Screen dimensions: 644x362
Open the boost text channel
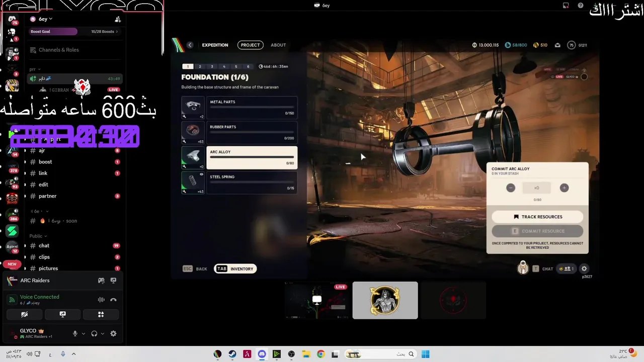74,162
